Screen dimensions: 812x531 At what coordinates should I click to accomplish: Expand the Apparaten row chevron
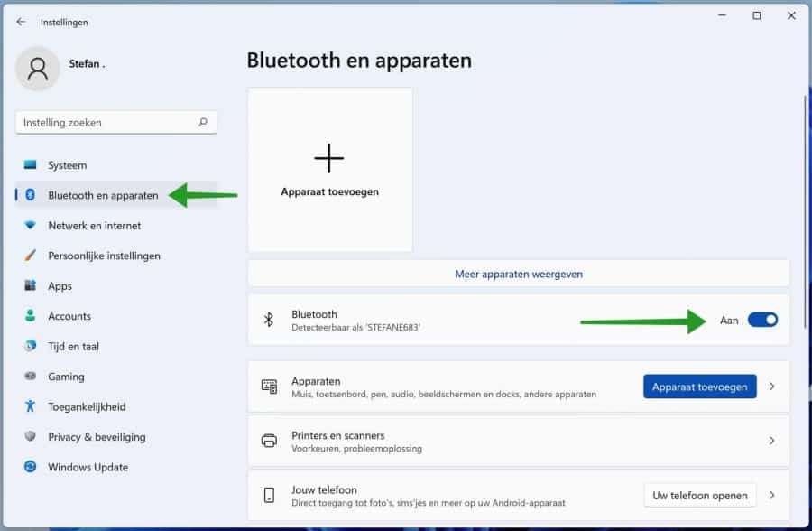(774, 387)
